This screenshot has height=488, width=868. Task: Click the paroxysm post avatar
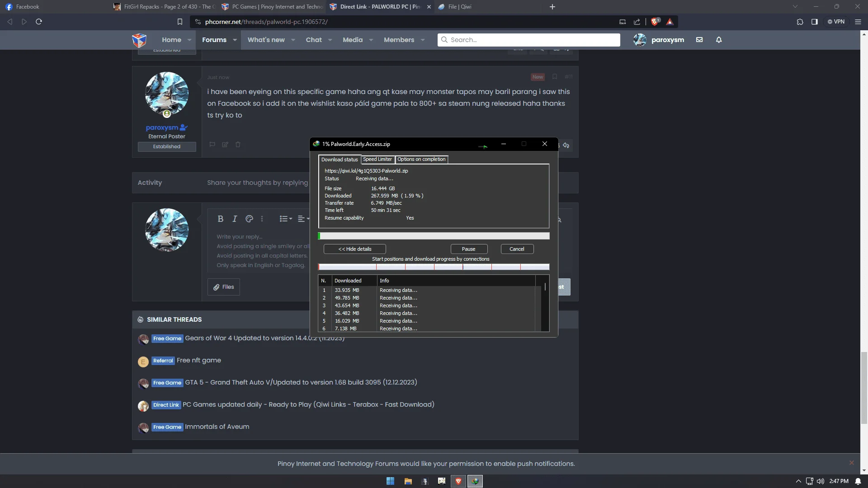(x=167, y=94)
